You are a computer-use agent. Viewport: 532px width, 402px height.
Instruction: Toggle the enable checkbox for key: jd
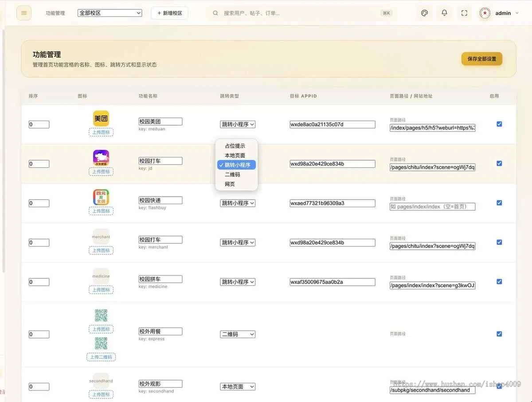(499, 163)
